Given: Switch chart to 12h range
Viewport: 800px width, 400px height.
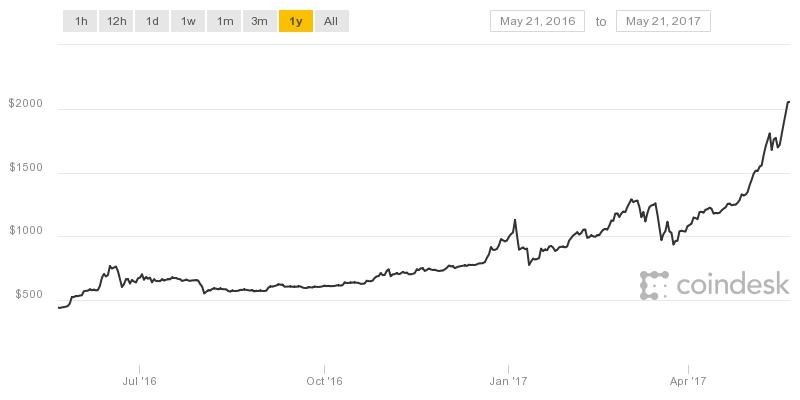Looking at the screenshot, I should 116,21.
